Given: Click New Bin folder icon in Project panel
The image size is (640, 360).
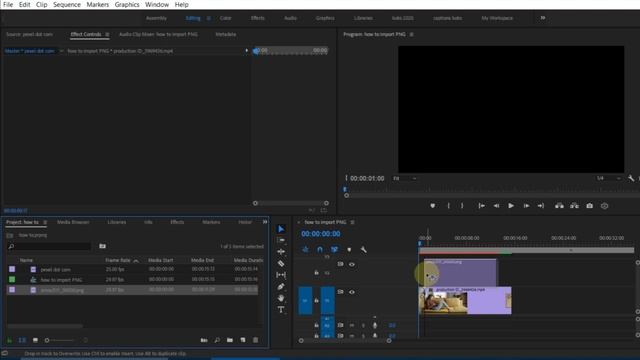Looking at the screenshot, I should click(230, 340).
